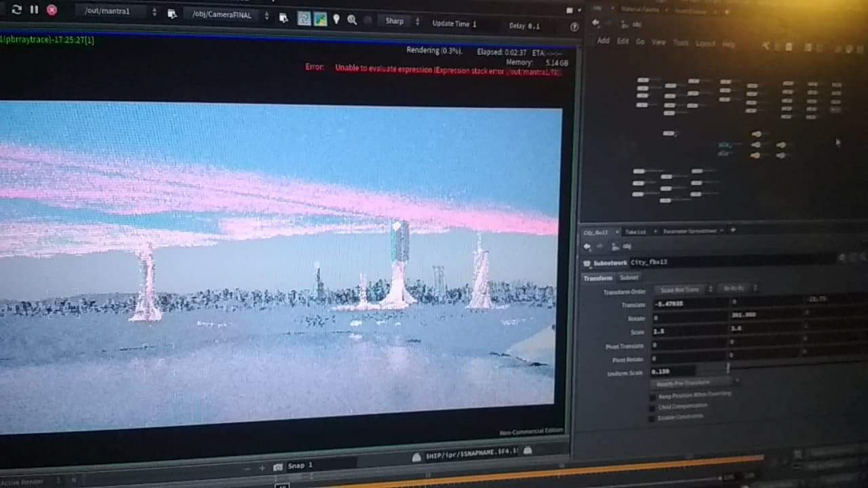Click the camera chooser icon after CameraFINAL

(x=283, y=18)
